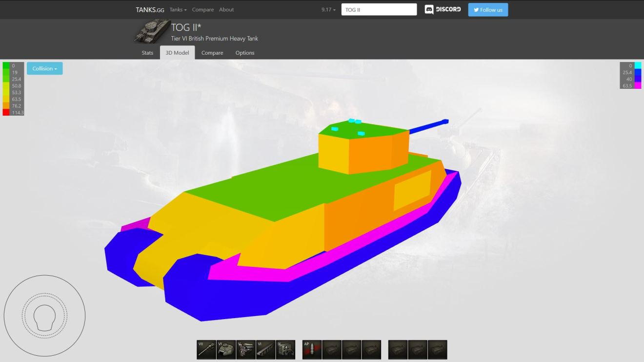Click the TOG II tank thumbnail image
Image resolution: width=644 pixels, height=362 pixels.
(152, 32)
